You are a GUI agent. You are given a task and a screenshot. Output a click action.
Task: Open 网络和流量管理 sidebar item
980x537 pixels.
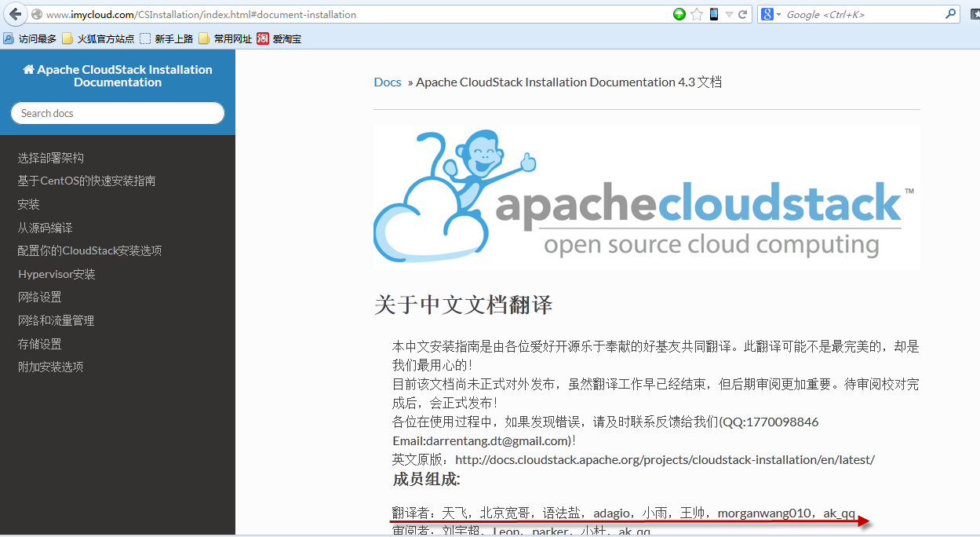(56, 320)
